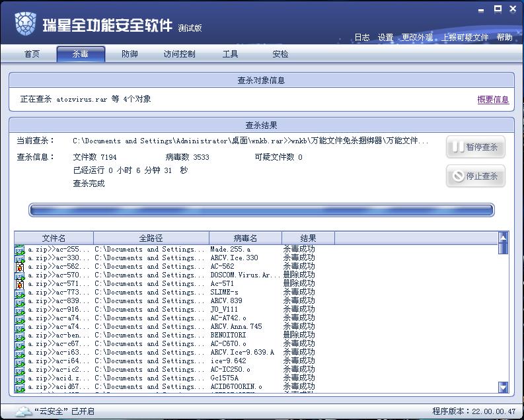Click file icon of ac-i64 row

tap(19, 362)
